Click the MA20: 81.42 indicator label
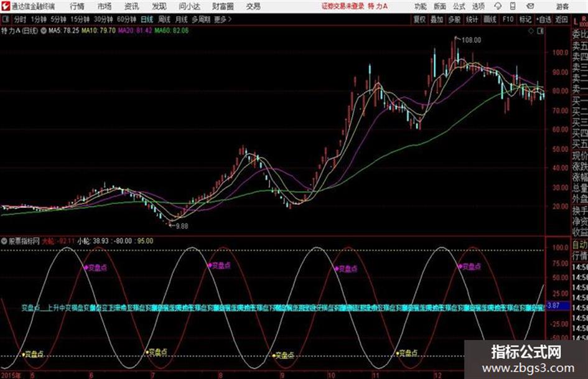588x379 pixels. (x=135, y=30)
